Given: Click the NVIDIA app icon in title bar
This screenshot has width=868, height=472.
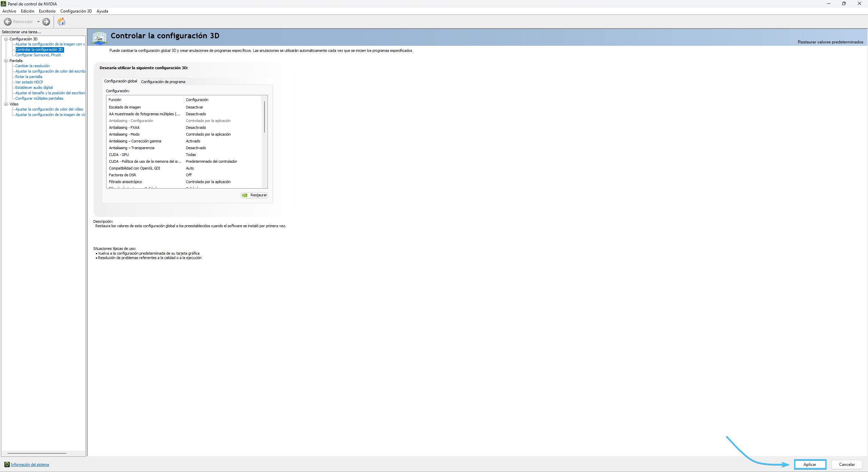Looking at the screenshot, I should (3, 4).
